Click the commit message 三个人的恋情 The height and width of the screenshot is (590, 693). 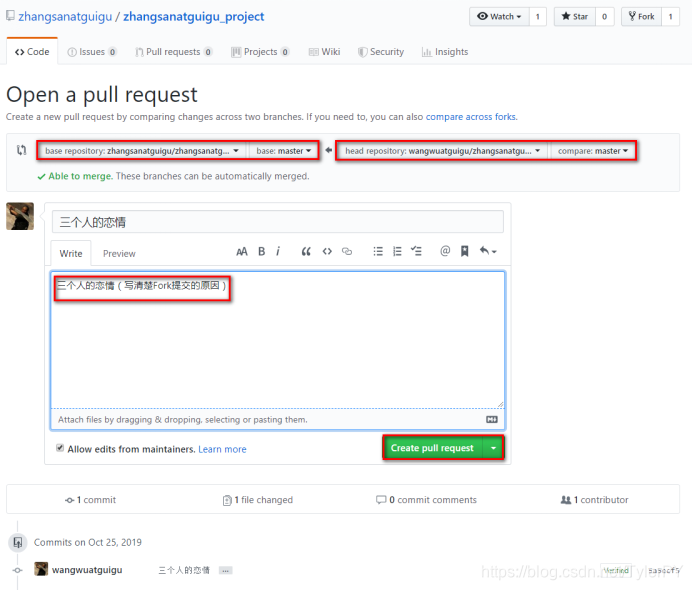point(184,571)
